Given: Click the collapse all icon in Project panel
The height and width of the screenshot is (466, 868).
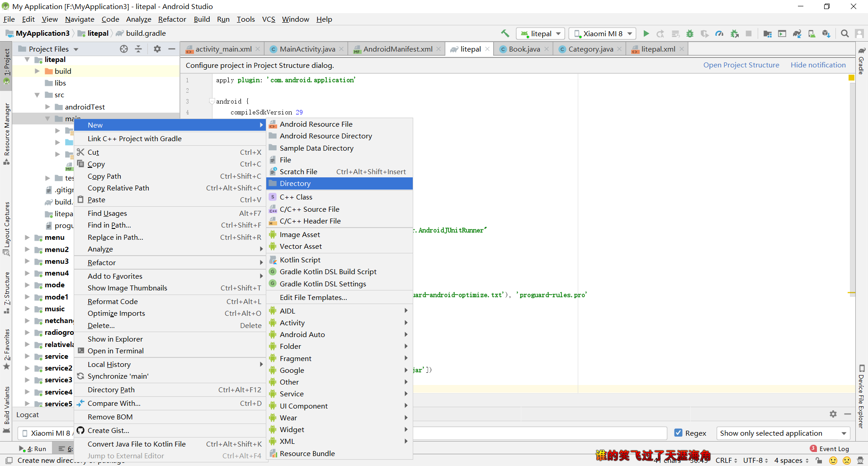Looking at the screenshot, I should pyautogui.click(x=138, y=49).
